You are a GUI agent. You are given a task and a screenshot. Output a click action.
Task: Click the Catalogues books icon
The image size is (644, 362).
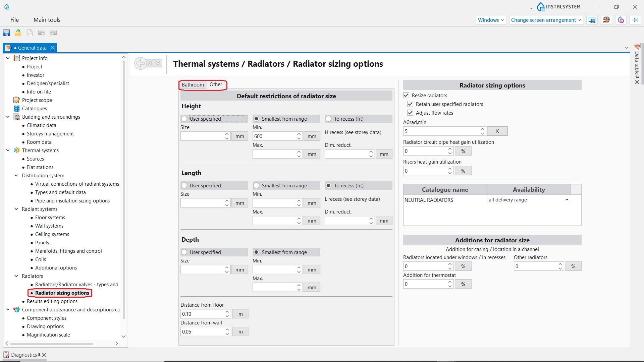click(x=17, y=108)
